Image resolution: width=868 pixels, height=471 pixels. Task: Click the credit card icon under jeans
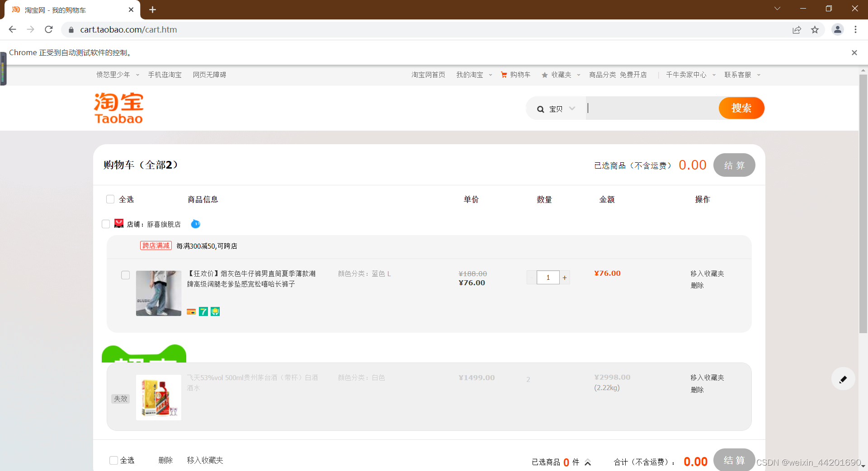click(x=191, y=312)
